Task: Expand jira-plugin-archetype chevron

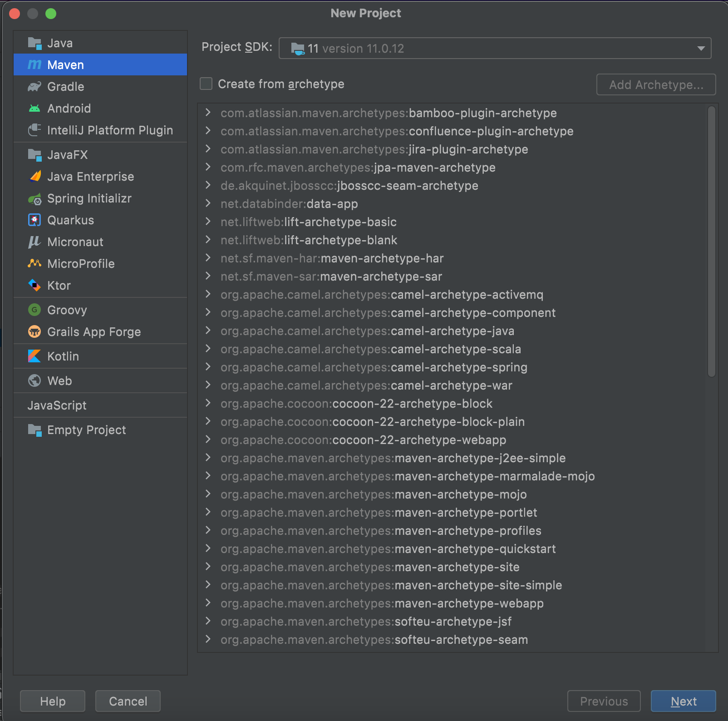Action: pyautogui.click(x=208, y=149)
